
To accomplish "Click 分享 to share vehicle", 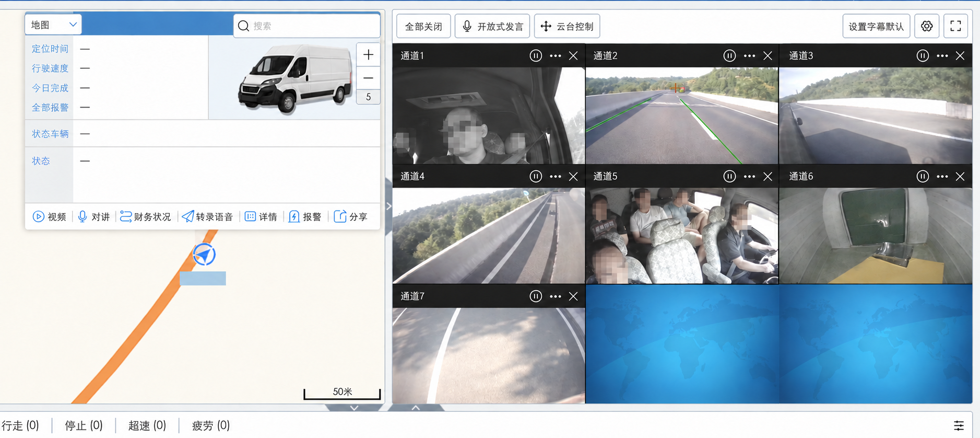I will [351, 216].
